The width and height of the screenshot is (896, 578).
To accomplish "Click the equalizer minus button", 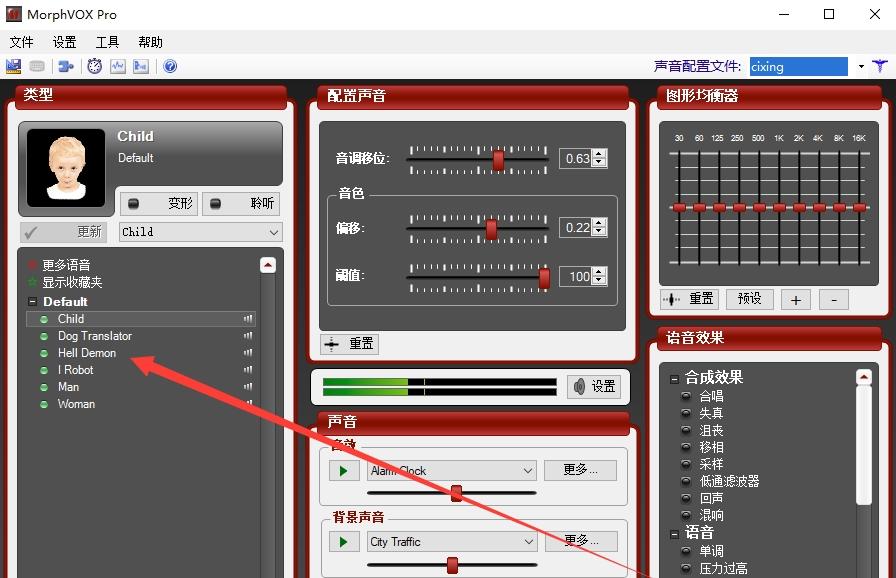I will [834, 299].
